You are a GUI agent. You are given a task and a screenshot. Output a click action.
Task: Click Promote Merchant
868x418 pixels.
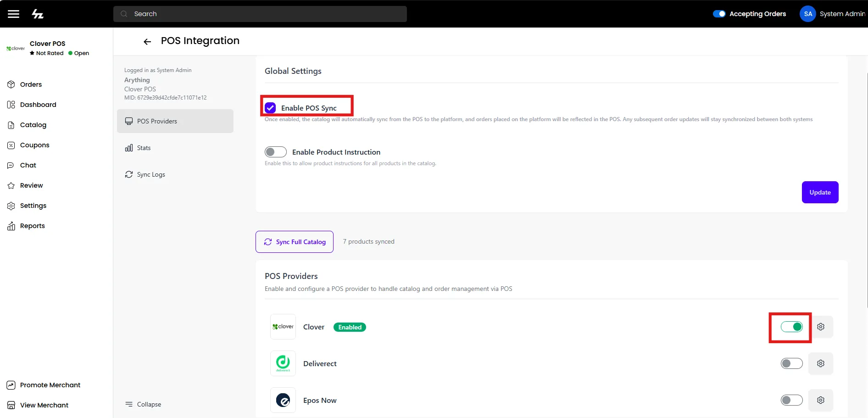point(44,385)
